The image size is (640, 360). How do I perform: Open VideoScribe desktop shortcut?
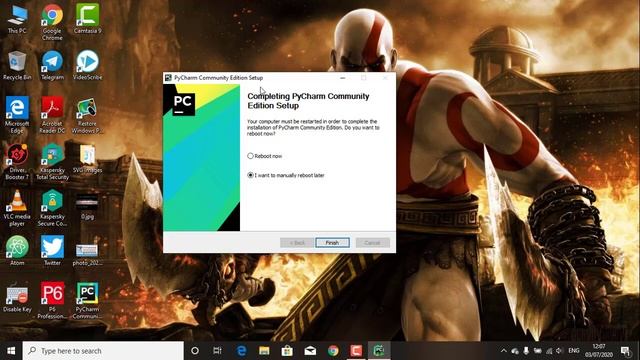point(87,65)
